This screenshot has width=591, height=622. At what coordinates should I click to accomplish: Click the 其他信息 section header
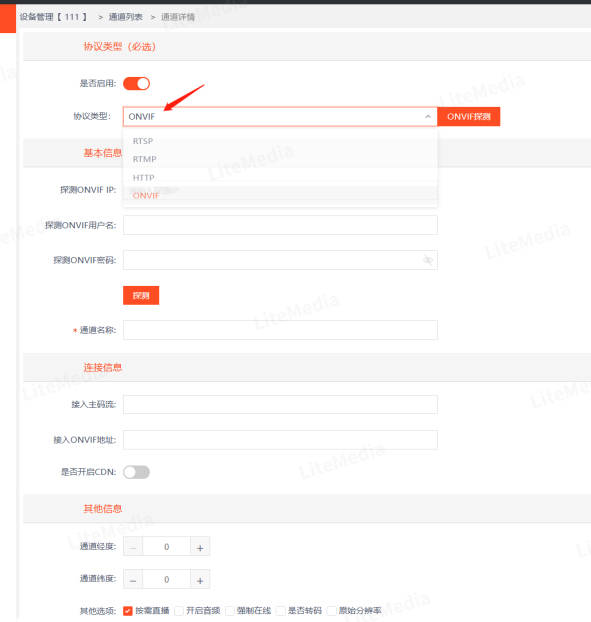pos(102,509)
